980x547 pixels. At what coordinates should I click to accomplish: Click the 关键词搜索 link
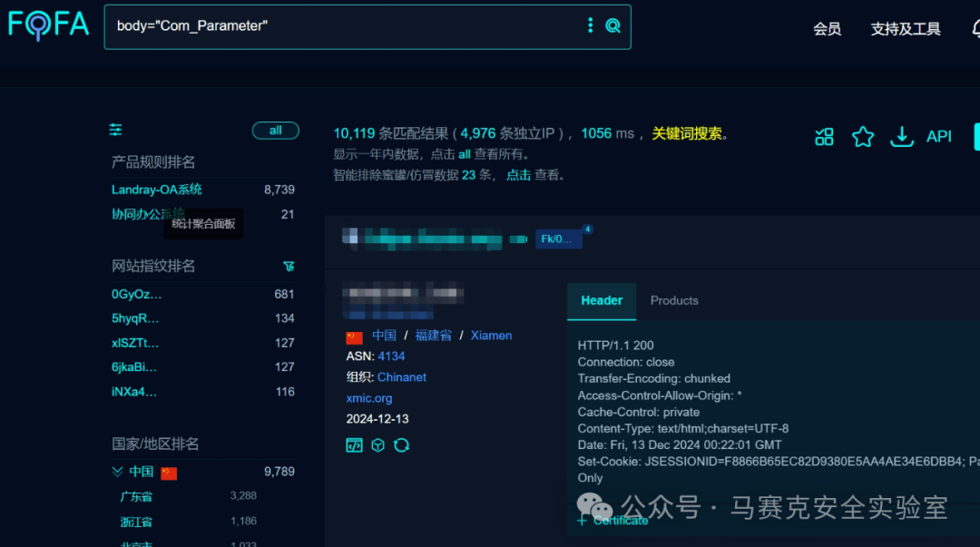click(x=687, y=133)
